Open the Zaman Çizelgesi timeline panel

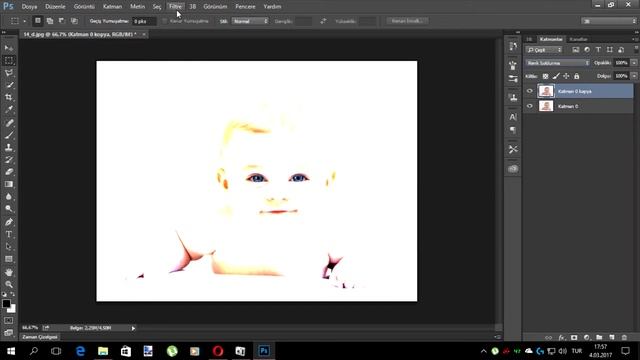coord(40,337)
